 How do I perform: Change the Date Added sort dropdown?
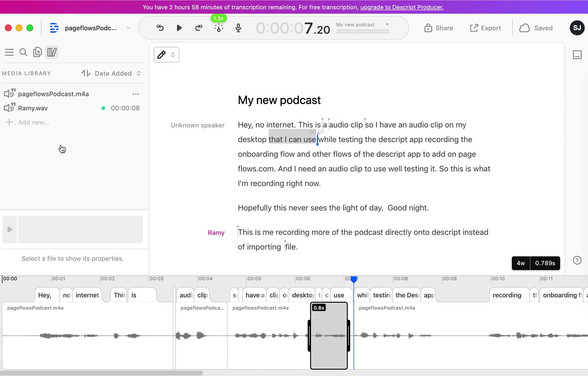pyautogui.click(x=118, y=73)
